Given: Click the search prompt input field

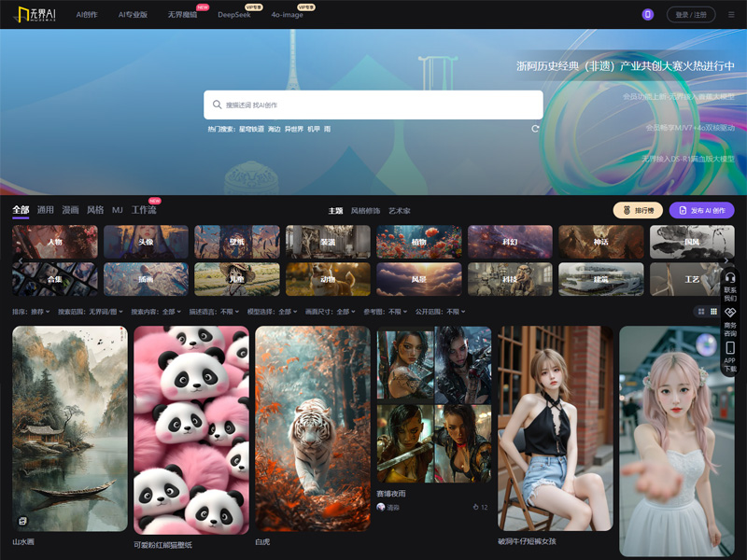Looking at the screenshot, I should tap(373, 105).
